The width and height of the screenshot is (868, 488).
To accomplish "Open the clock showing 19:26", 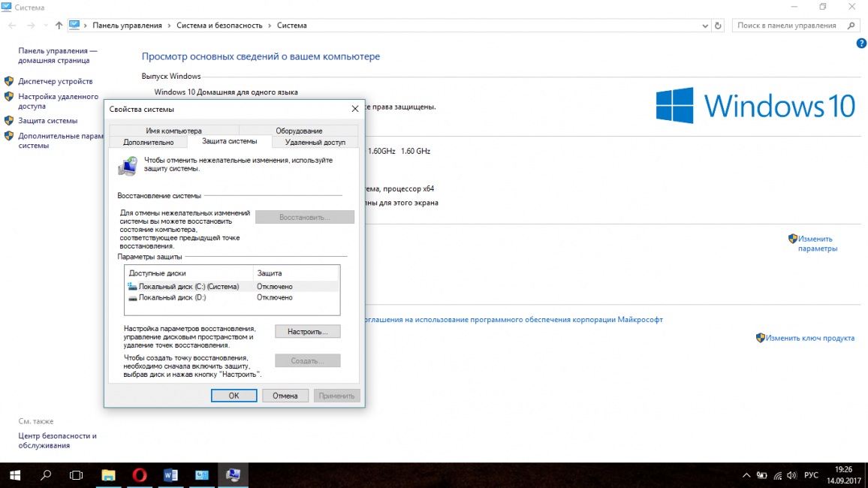I will 844,475.
